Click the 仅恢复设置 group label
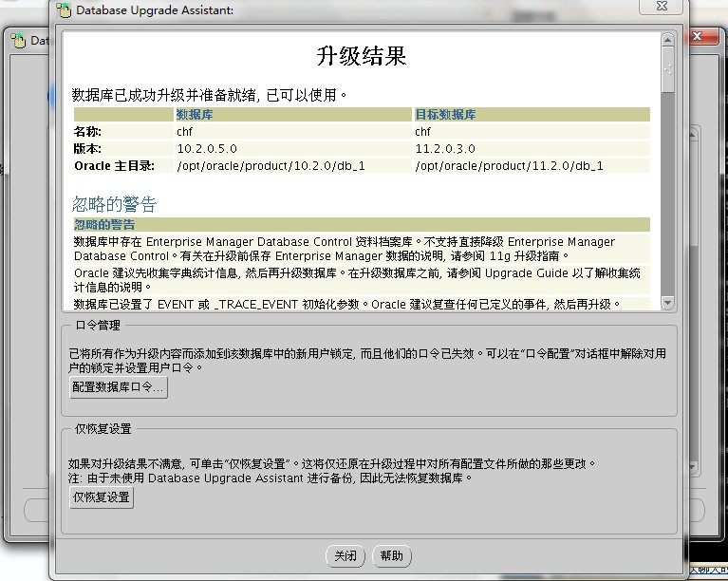 pyautogui.click(x=103, y=429)
